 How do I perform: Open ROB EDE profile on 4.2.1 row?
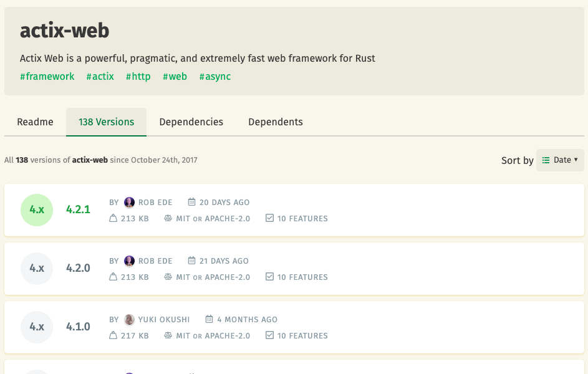[x=155, y=203]
